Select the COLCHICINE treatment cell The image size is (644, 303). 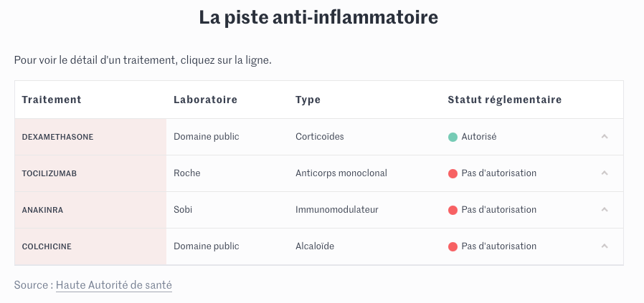47,246
